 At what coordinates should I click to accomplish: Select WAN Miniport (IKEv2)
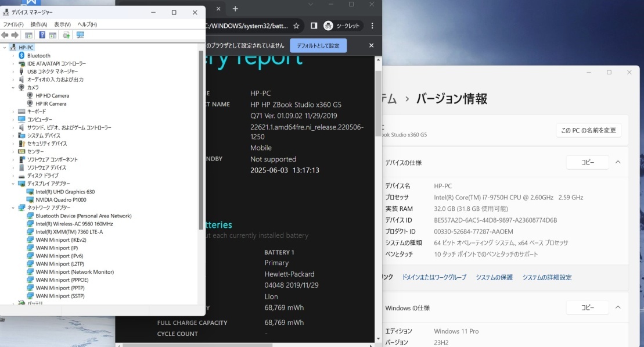point(61,240)
